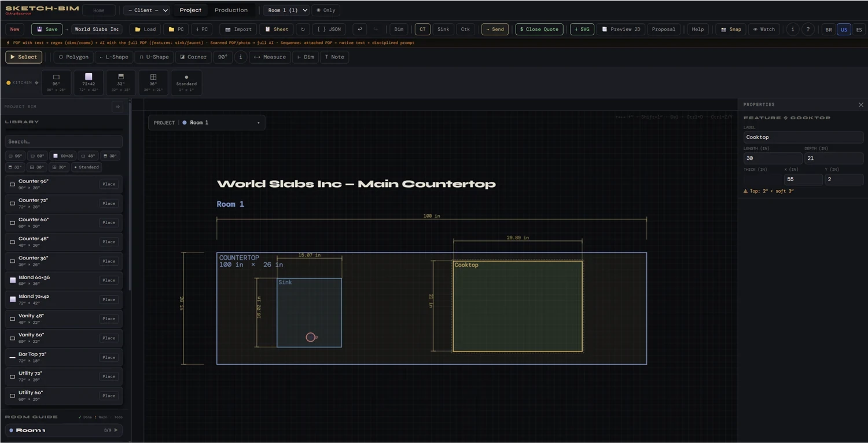This screenshot has height=443, width=868.
Task: Pick the 72×42 island preset tile
Action: pos(89,82)
